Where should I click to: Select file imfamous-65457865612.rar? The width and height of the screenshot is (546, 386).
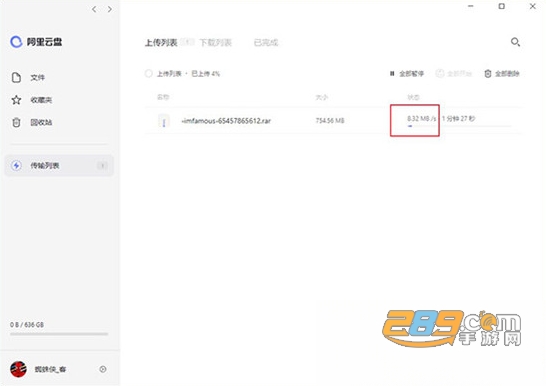click(226, 121)
